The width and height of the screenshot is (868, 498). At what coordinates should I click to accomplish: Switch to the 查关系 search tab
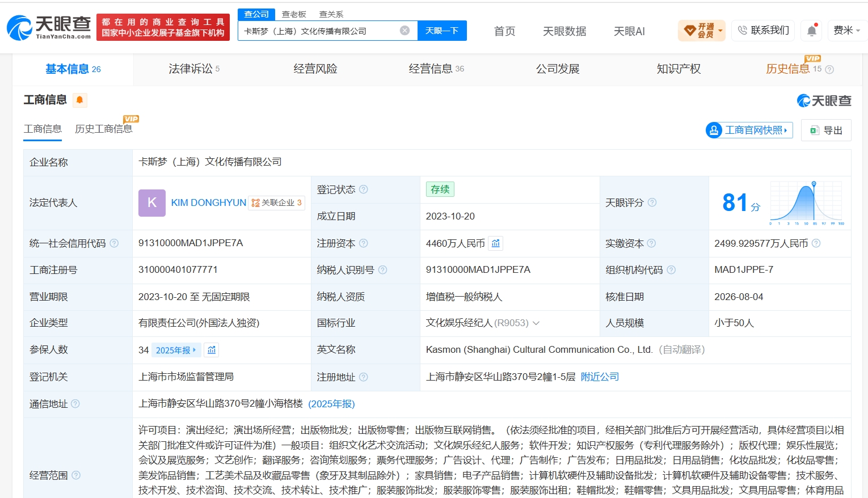pyautogui.click(x=331, y=14)
